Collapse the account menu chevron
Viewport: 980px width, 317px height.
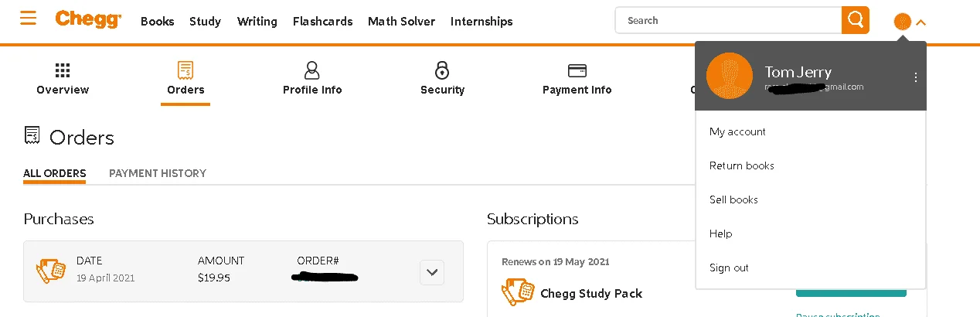tap(920, 22)
